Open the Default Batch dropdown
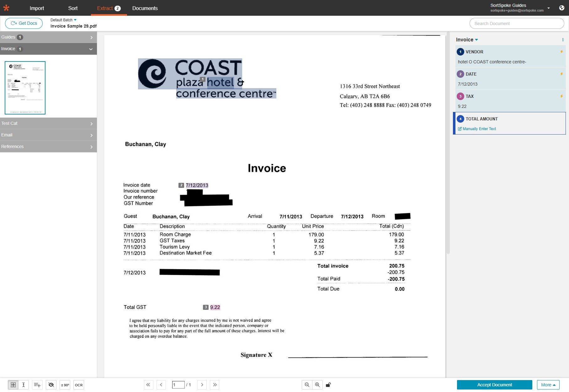 coord(63,20)
